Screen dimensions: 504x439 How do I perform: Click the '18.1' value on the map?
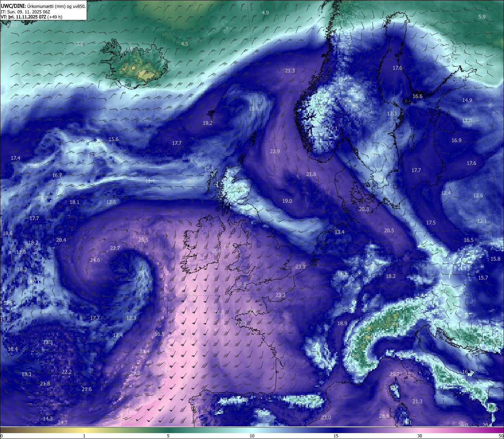74,202
